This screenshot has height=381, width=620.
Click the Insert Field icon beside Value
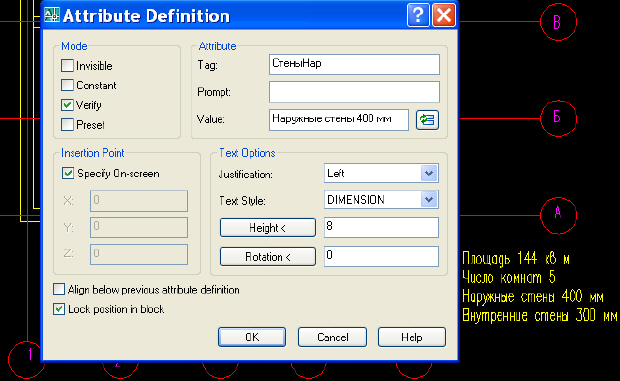click(427, 120)
